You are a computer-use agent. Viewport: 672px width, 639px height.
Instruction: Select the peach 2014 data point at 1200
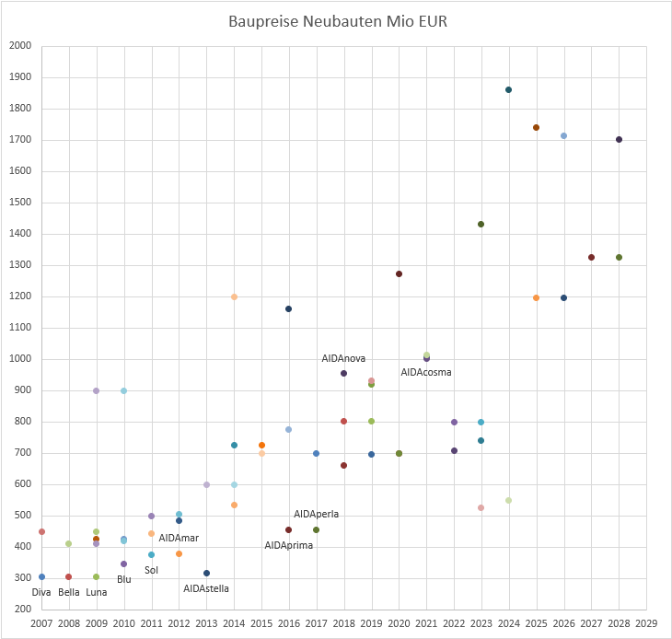tap(234, 296)
